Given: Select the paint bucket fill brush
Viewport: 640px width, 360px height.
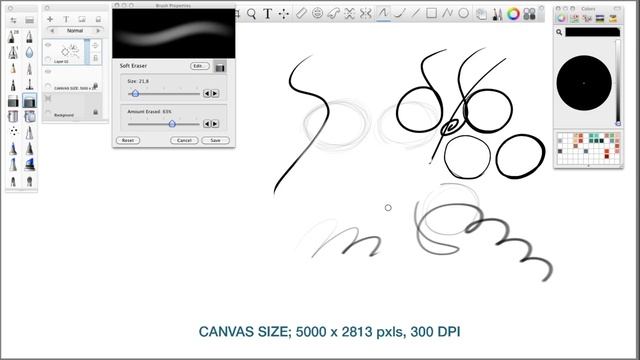Looking at the screenshot, I should (13, 117).
